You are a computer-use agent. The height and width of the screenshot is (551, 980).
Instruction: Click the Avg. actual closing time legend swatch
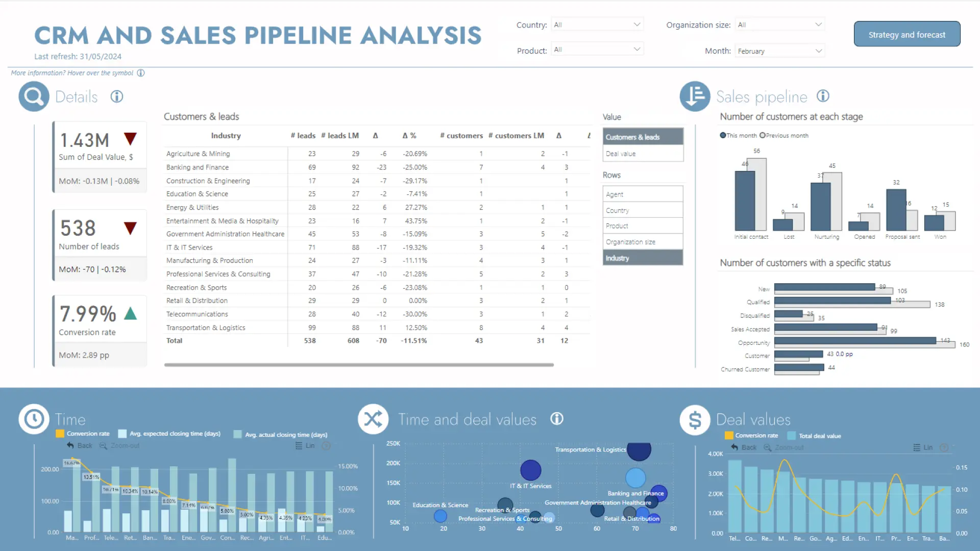pyautogui.click(x=237, y=435)
